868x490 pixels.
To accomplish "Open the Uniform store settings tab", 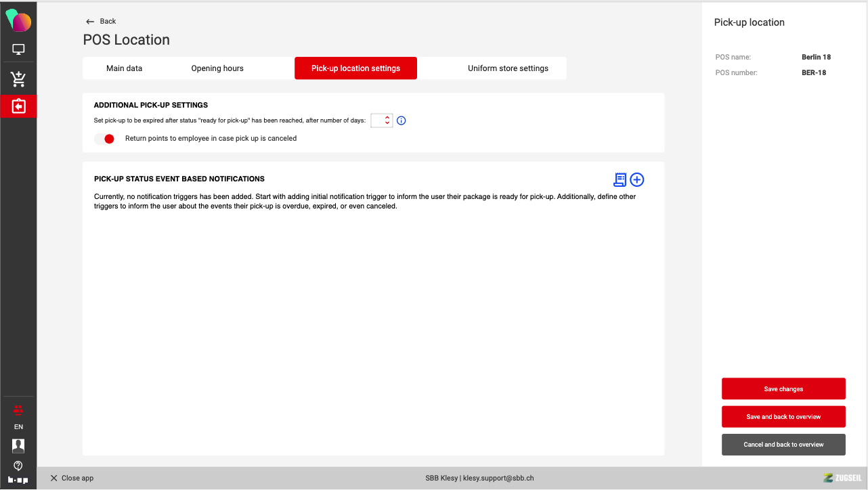I will pos(508,68).
